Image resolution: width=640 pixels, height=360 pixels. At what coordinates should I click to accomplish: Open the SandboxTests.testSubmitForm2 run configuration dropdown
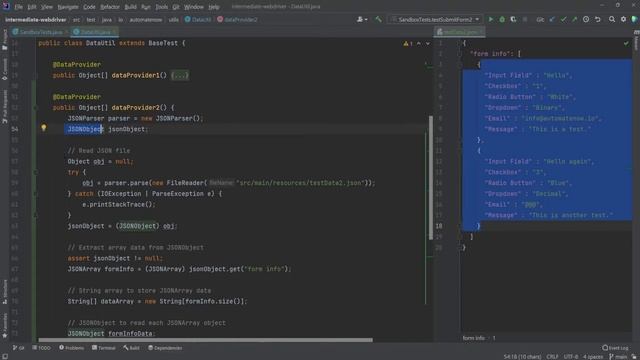pyautogui.click(x=435, y=19)
